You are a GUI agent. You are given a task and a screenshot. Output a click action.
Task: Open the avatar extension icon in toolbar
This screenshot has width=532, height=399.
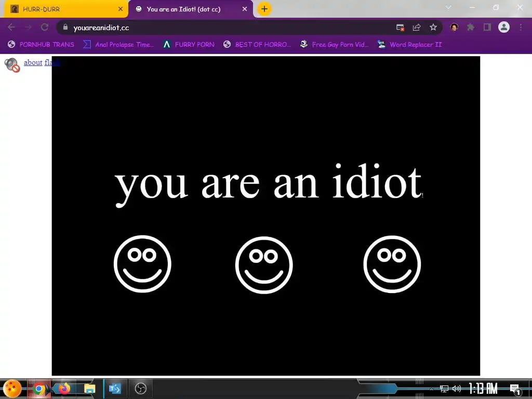[x=454, y=27]
